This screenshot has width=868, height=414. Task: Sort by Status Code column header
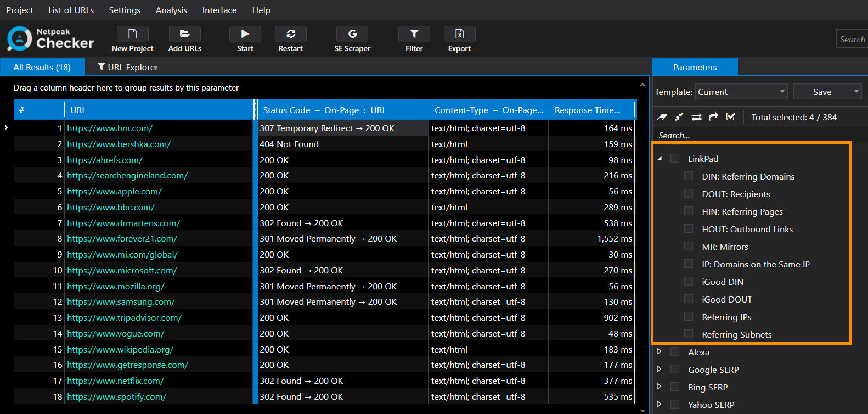(x=343, y=110)
